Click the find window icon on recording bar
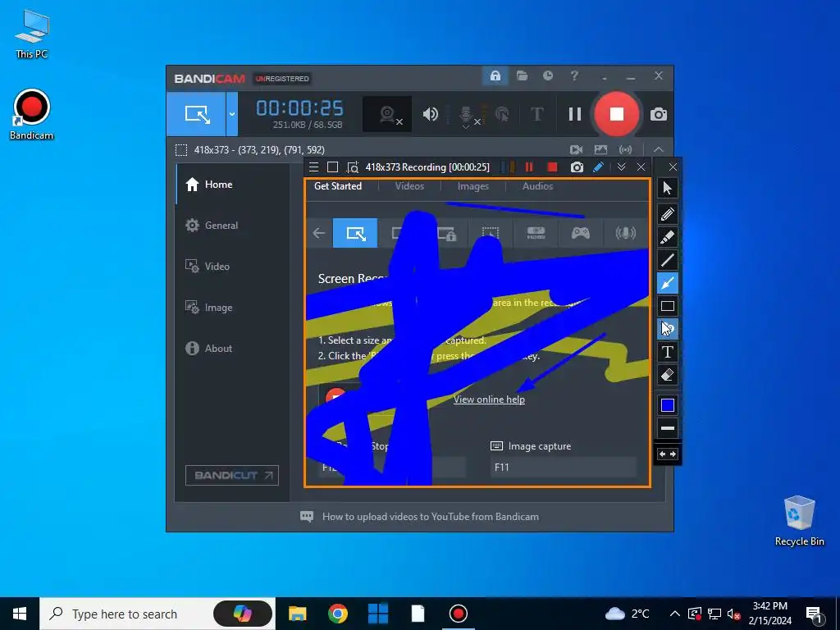Screen dimensions: 840x630 point(353,167)
